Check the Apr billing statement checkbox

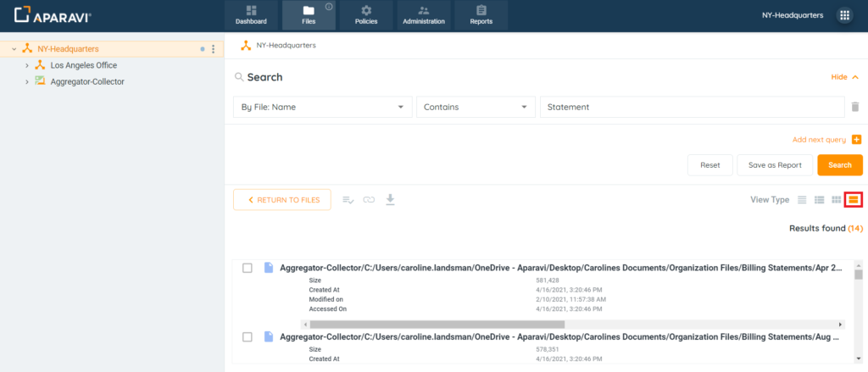tap(248, 268)
